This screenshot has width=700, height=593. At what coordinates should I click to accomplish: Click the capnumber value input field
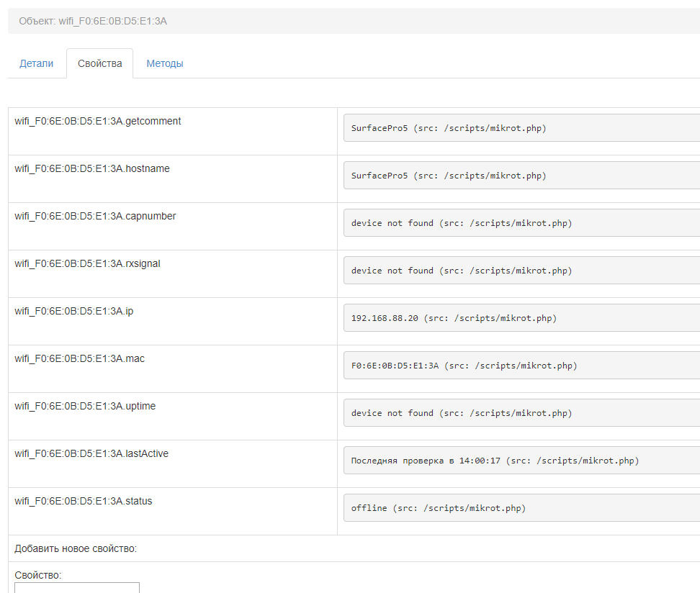click(521, 223)
